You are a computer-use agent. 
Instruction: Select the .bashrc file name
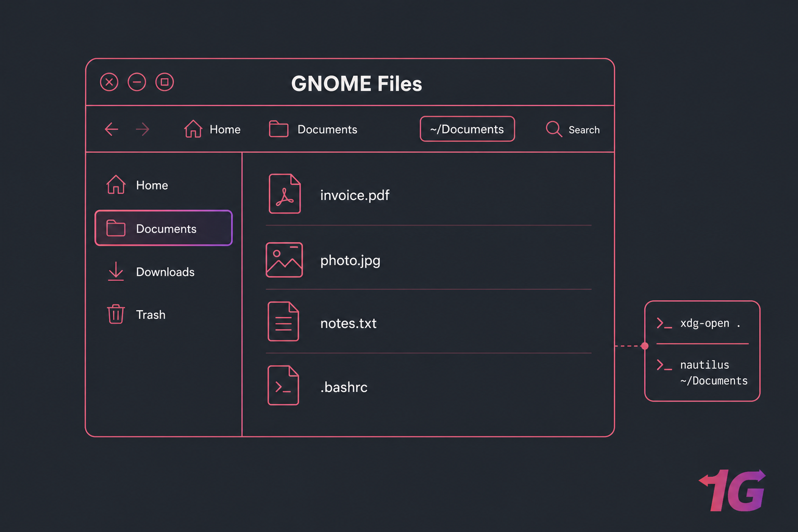click(x=343, y=388)
